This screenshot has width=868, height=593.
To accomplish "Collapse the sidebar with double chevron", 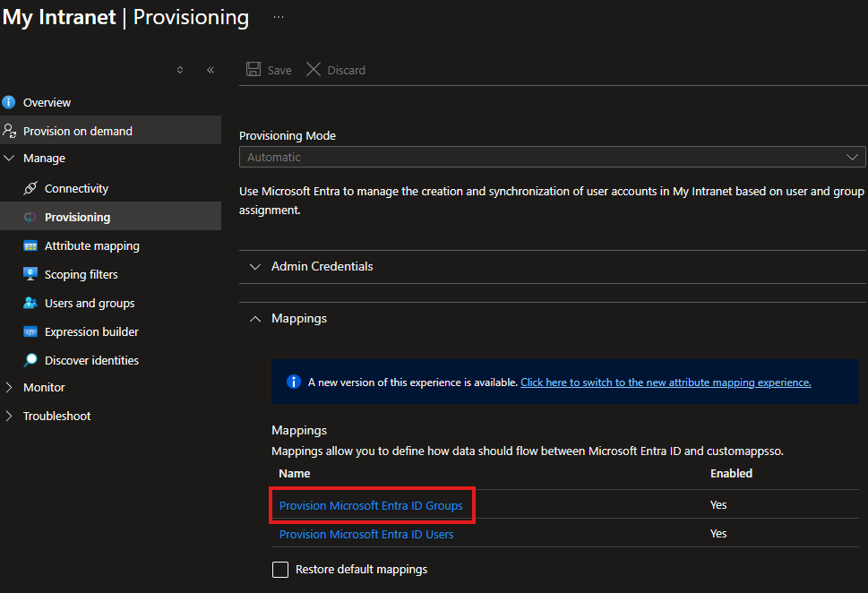I will pyautogui.click(x=211, y=70).
